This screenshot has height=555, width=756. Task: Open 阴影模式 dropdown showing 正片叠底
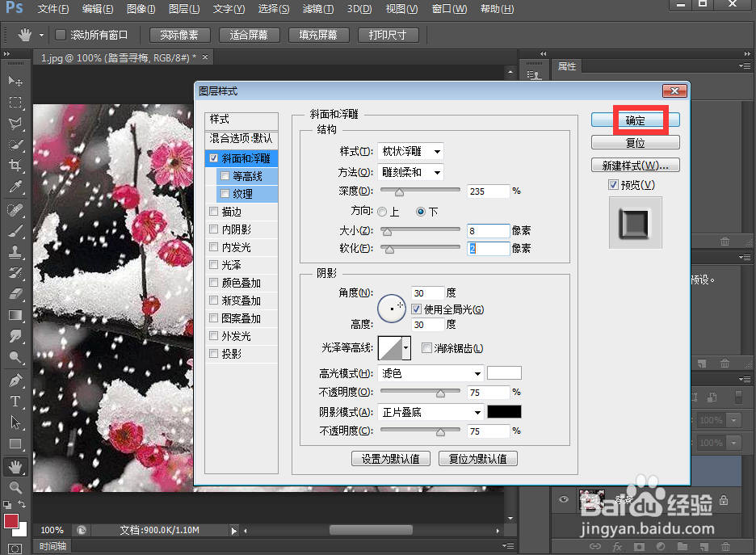[430, 412]
